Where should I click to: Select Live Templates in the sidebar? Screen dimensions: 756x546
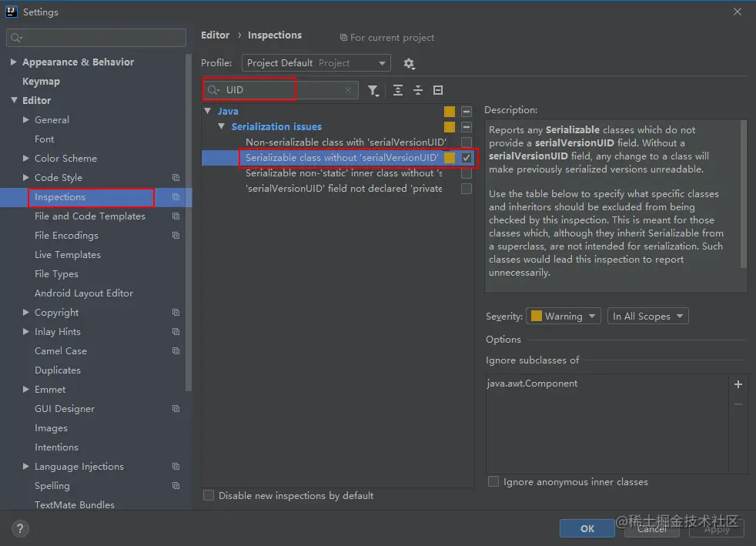tap(68, 255)
